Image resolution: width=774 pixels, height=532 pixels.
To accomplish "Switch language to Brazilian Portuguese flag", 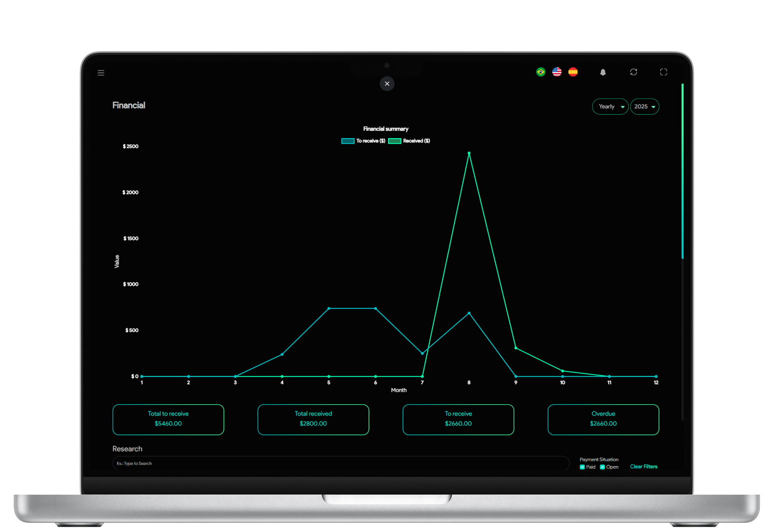I will pyautogui.click(x=540, y=72).
